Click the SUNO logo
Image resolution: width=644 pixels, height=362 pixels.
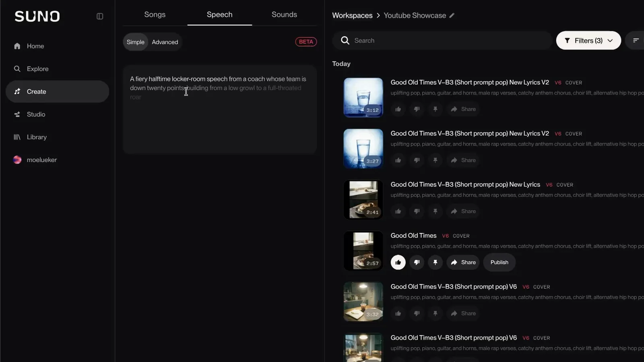(37, 16)
